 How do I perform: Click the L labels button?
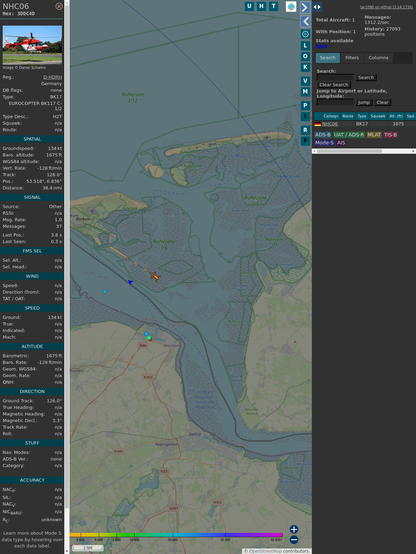[305, 46]
